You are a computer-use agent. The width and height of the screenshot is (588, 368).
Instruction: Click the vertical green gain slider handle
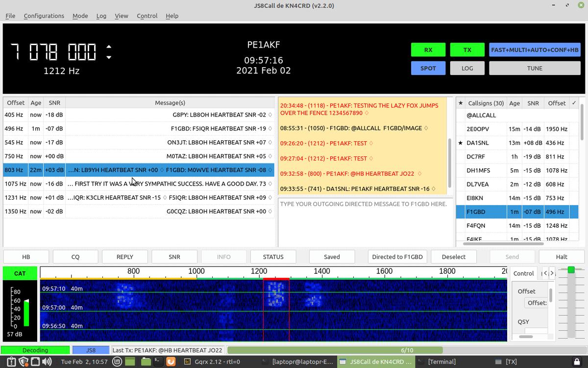click(571, 270)
